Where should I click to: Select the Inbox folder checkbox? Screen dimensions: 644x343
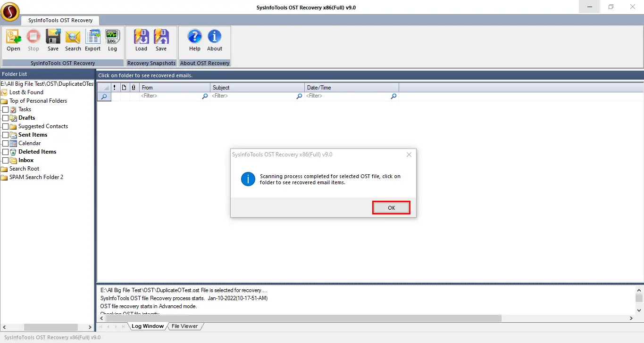[6, 160]
